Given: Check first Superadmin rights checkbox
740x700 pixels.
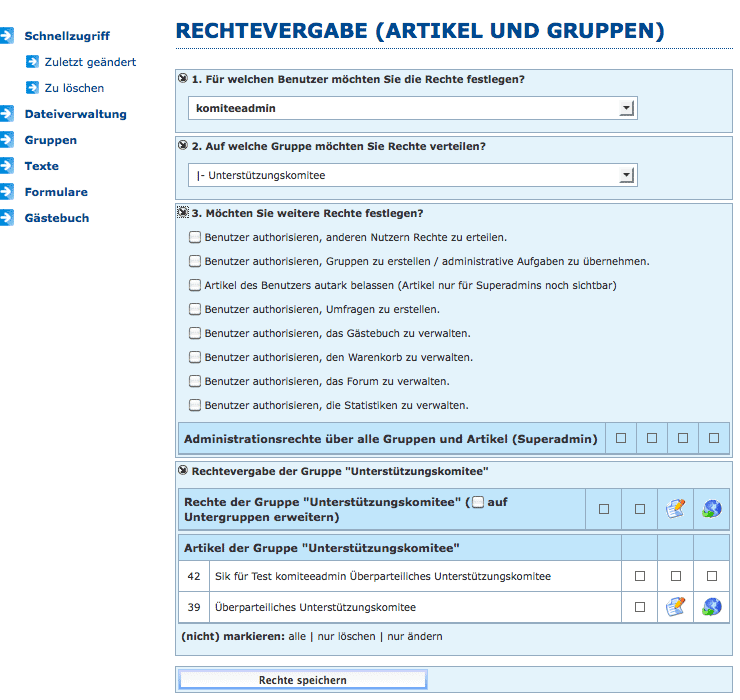Looking at the screenshot, I should pyautogui.click(x=621, y=438).
